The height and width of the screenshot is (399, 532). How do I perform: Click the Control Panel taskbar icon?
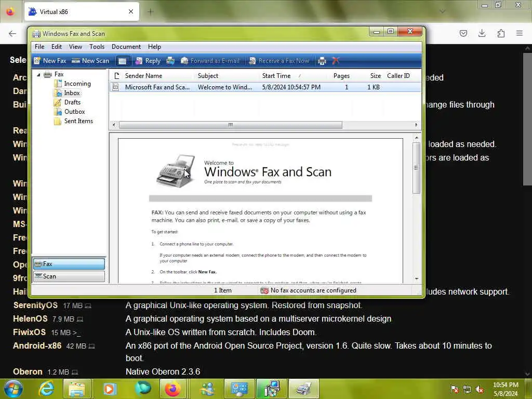coord(240,389)
